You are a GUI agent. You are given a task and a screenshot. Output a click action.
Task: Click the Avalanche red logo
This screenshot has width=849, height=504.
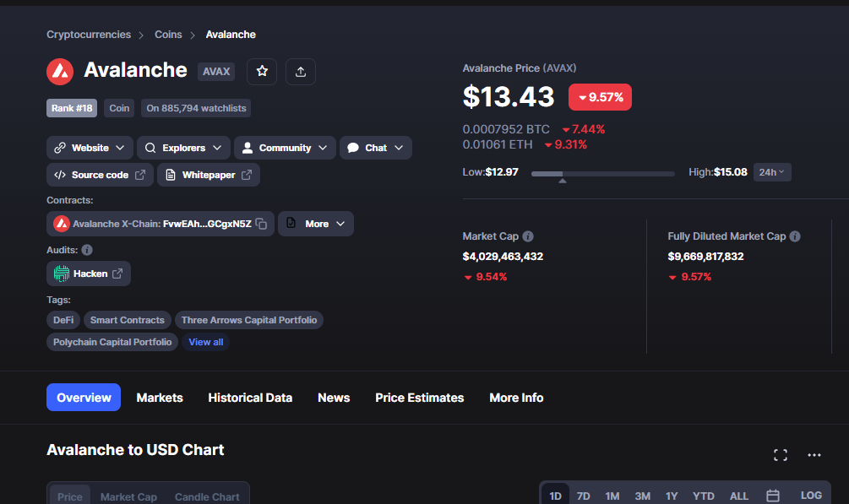pyautogui.click(x=60, y=72)
